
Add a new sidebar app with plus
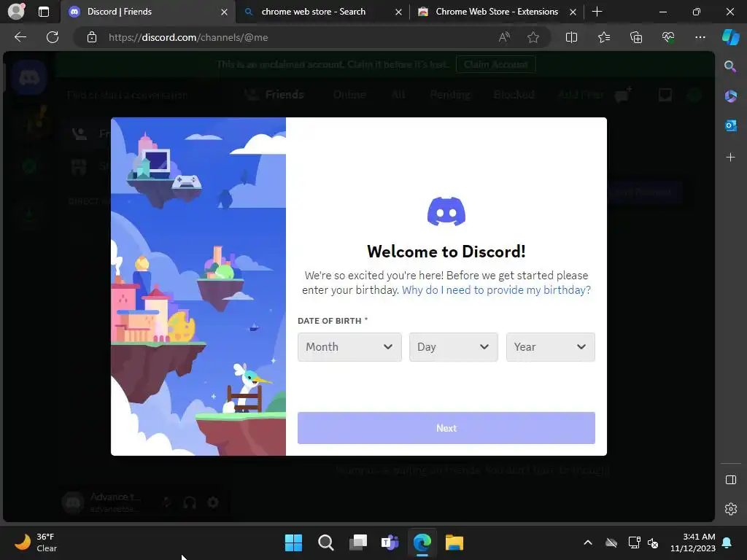click(x=730, y=157)
